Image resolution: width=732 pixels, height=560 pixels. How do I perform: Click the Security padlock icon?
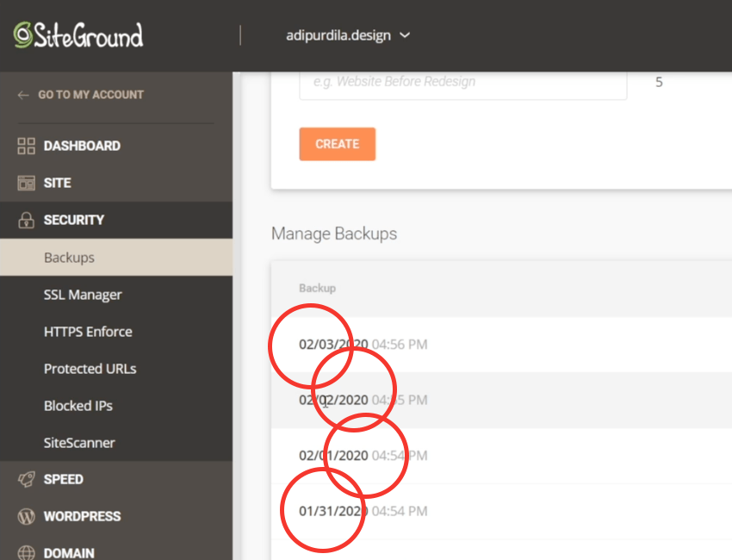tap(26, 220)
